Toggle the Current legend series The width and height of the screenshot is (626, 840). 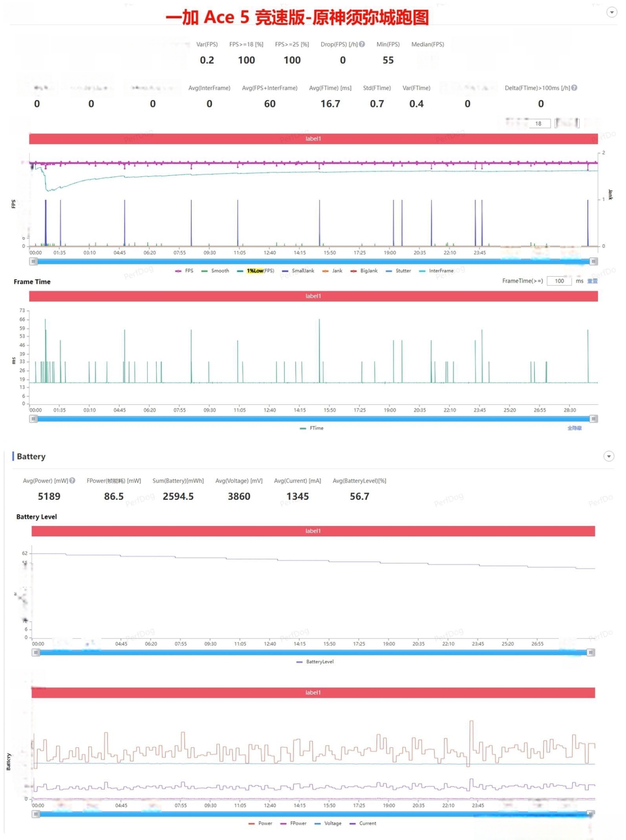pos(363,823)
